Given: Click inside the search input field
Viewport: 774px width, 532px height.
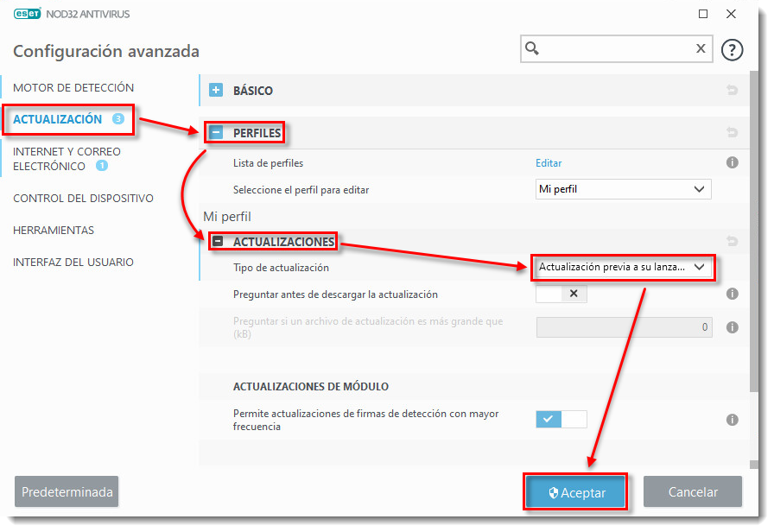Looking at the screenshot, I should coord(613,48).
